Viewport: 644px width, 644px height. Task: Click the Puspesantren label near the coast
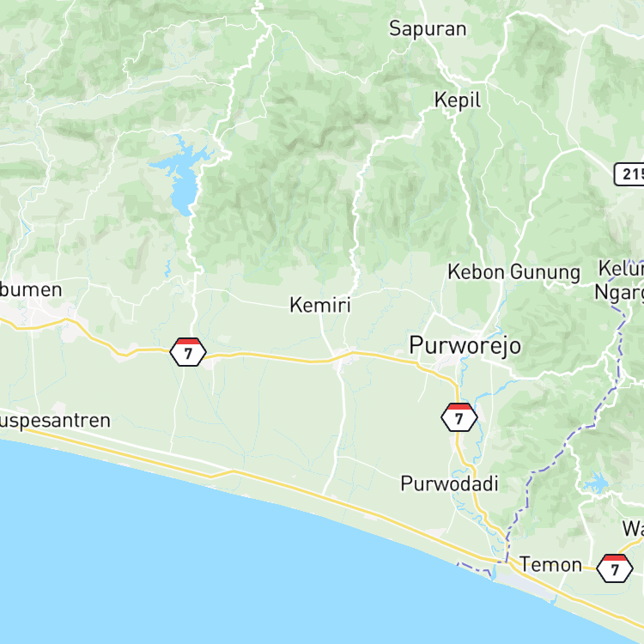click(55, 421)
